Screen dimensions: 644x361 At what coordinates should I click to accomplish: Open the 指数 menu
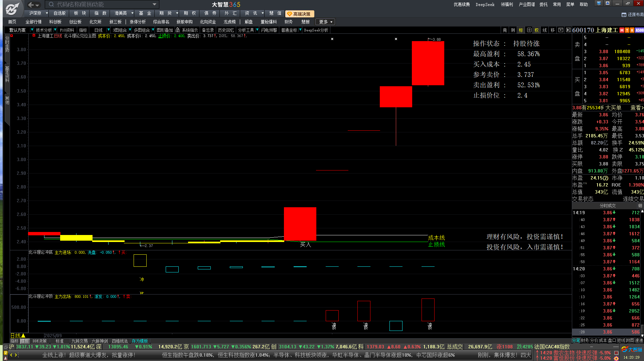tap(100, 13)
